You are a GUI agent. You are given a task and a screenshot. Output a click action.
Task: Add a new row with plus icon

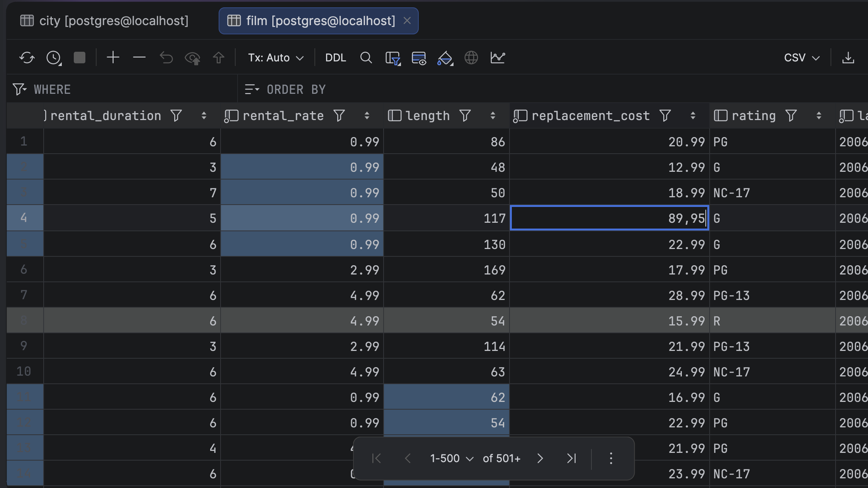[x=113, y=58]
